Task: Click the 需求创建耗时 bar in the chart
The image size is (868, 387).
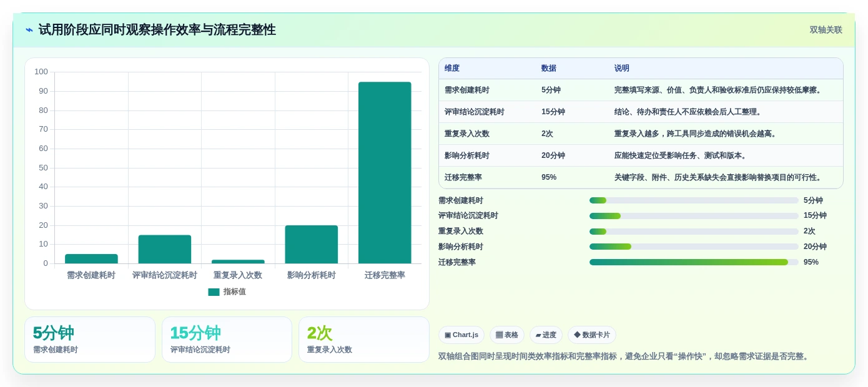Action: [x=91, y=258]
